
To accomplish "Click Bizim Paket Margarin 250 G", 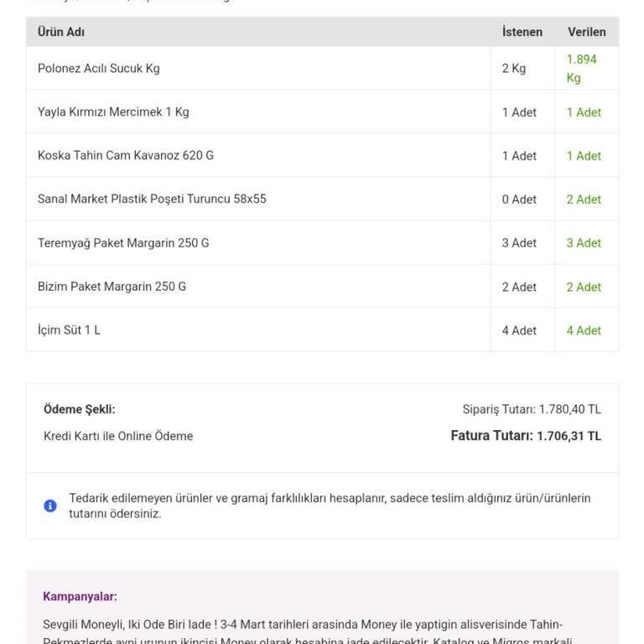I will pyautogui.click(x=112, y=287).
